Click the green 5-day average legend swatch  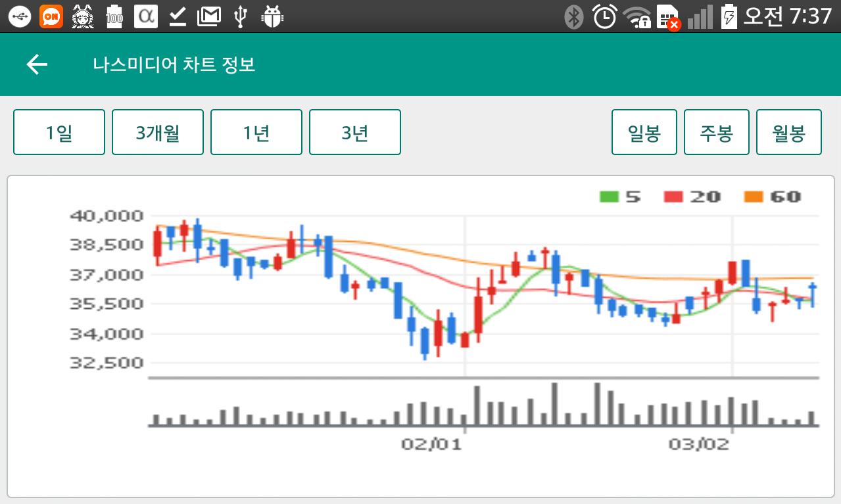(x=610, y=196)
